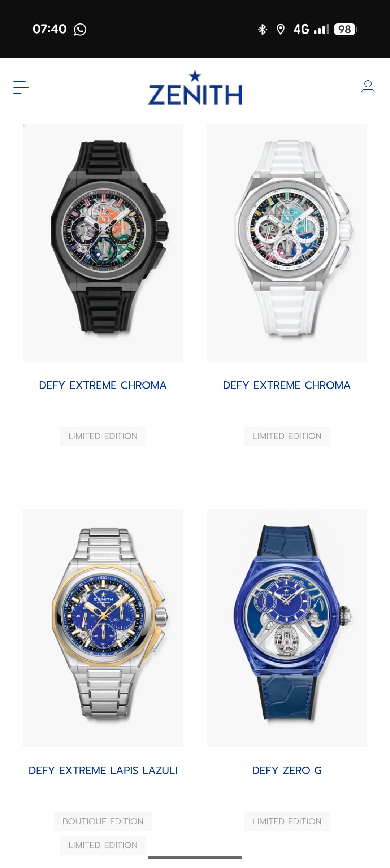
Task: Tap the 4G signal strength indicator
Action: (x=311, y=29)
